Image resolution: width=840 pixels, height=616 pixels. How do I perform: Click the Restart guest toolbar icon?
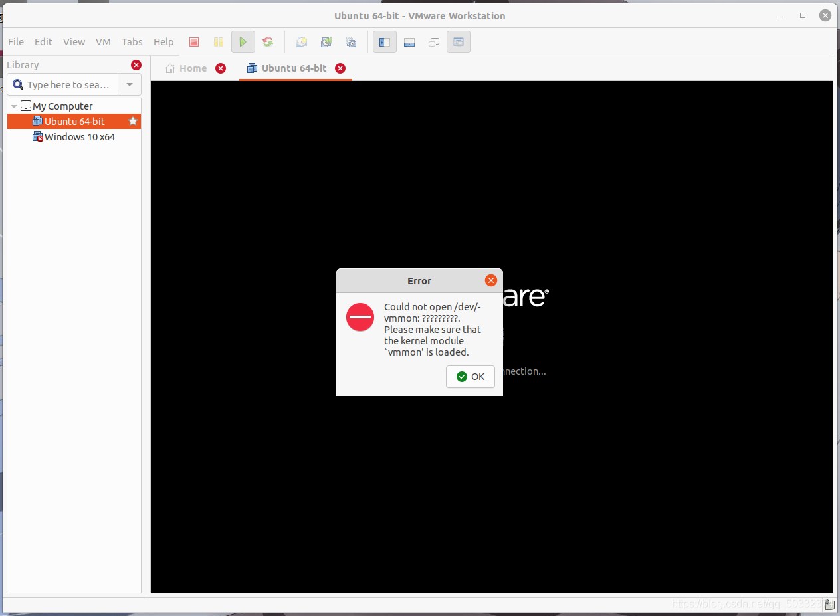click(268, 42)
